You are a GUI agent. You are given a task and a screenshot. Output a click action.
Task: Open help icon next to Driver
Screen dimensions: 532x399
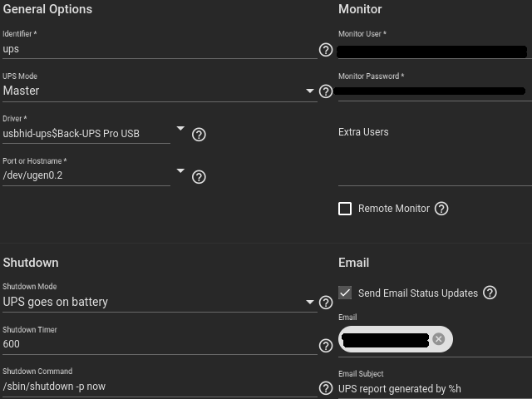tap(199, 135)
